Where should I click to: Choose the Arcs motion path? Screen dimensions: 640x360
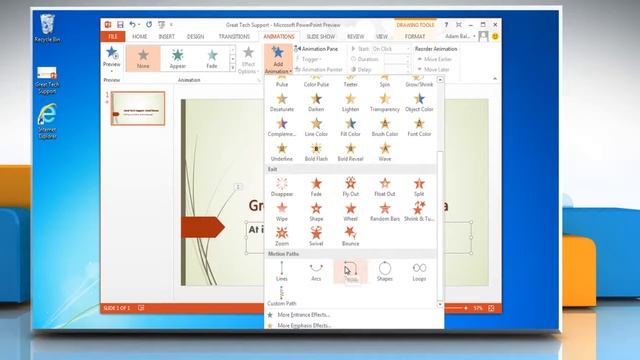point(316,271)
